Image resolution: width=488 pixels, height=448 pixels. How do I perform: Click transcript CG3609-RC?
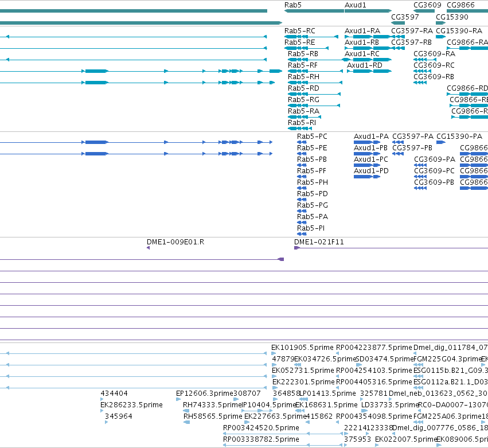(x=434, y=65)
